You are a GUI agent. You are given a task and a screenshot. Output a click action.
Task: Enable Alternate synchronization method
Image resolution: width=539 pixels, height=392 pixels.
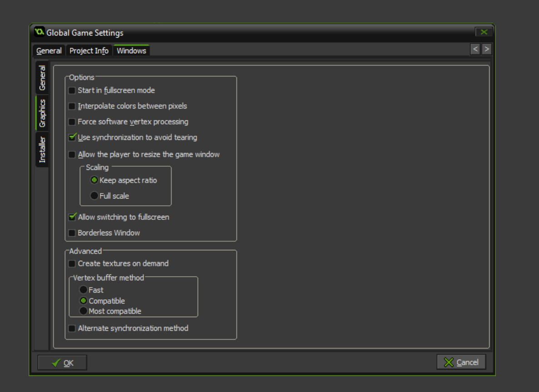(72, 329)
